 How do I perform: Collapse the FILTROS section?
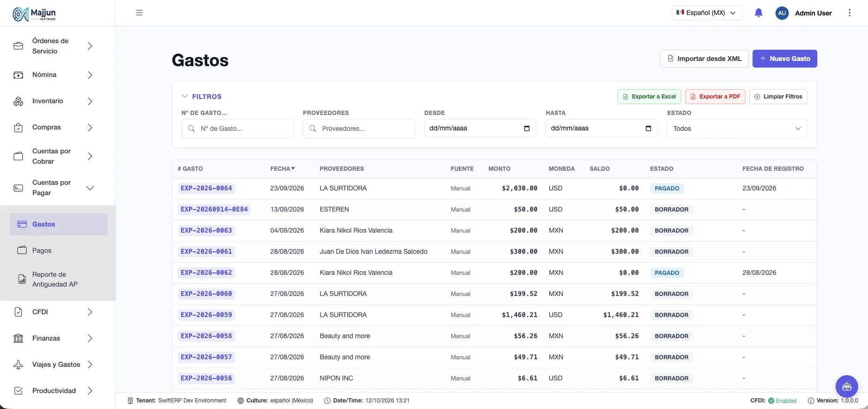click(202, 97)
